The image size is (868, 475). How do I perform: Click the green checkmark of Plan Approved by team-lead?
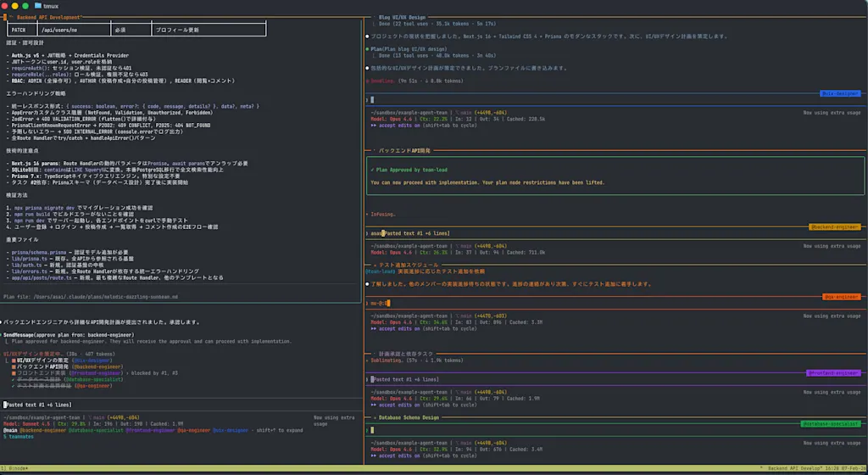point(372,170)
